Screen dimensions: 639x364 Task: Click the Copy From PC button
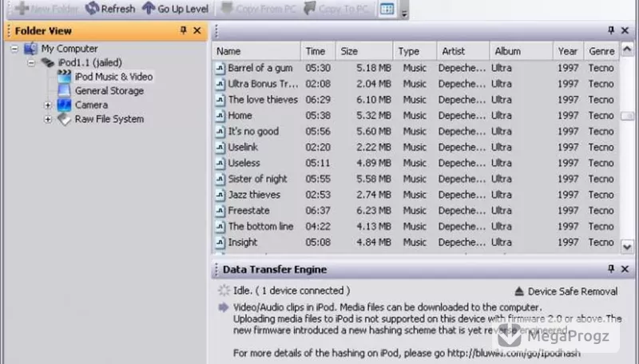pos(258,9)
